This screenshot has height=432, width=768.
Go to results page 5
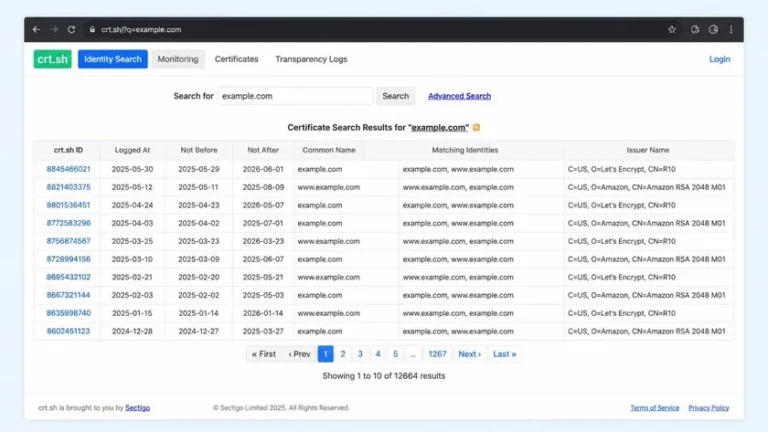click(x=395, y=354)
